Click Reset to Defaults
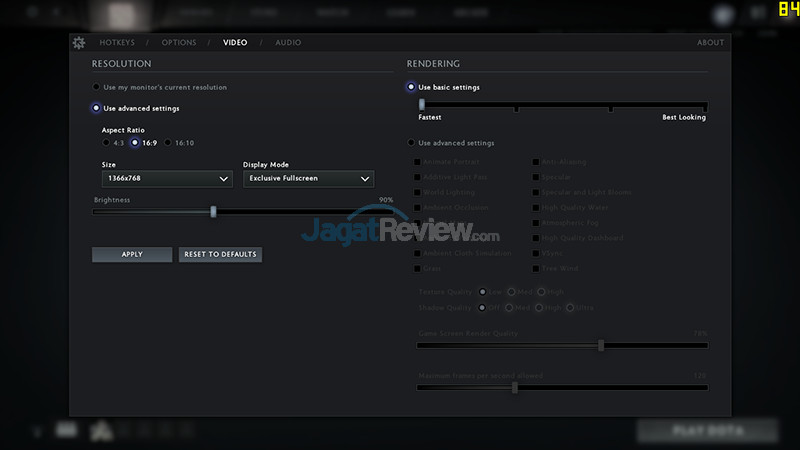This screenshot has height=450, width=800. pyautogui.click(x=220, y=255)
